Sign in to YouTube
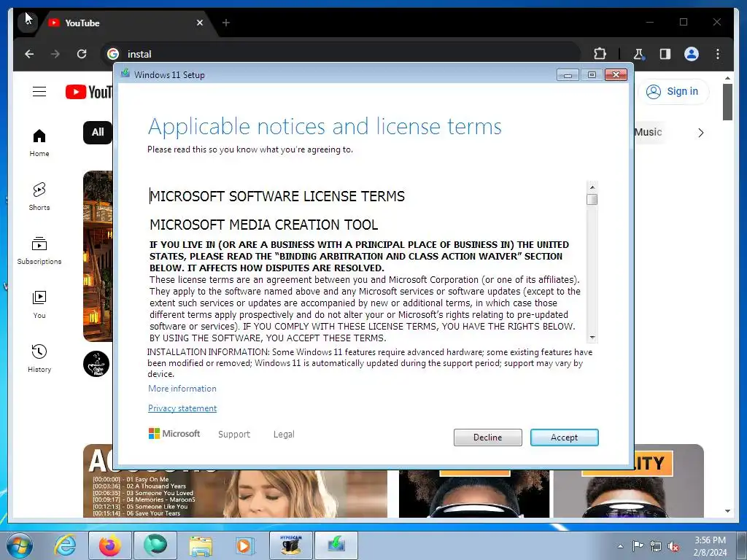This screenshot has height=560, width=747. (x=673, y=91)
